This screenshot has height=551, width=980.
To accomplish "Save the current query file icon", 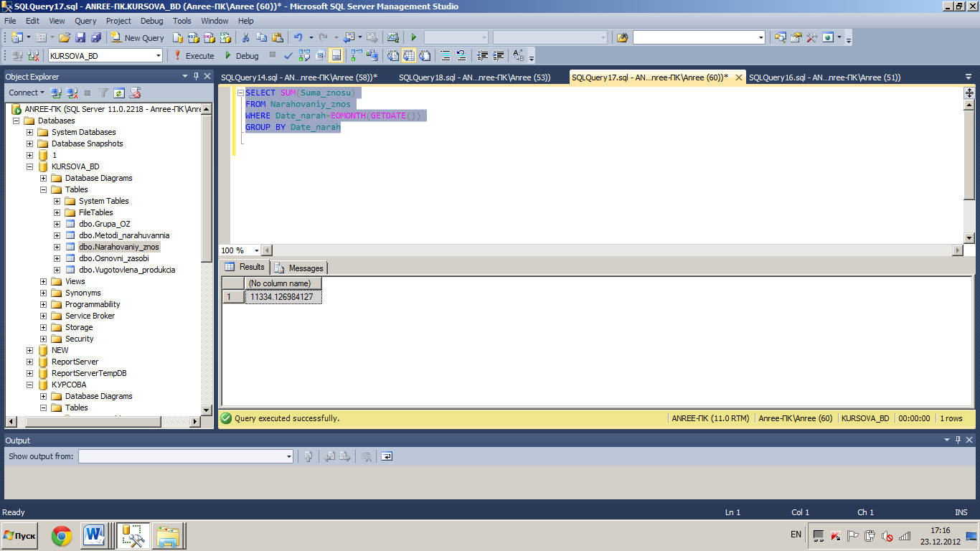I will [80, 37].
